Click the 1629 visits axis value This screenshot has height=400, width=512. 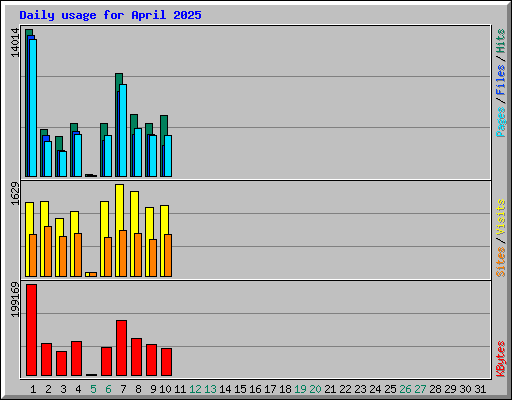pyautogui.click(x=15, y=194)
